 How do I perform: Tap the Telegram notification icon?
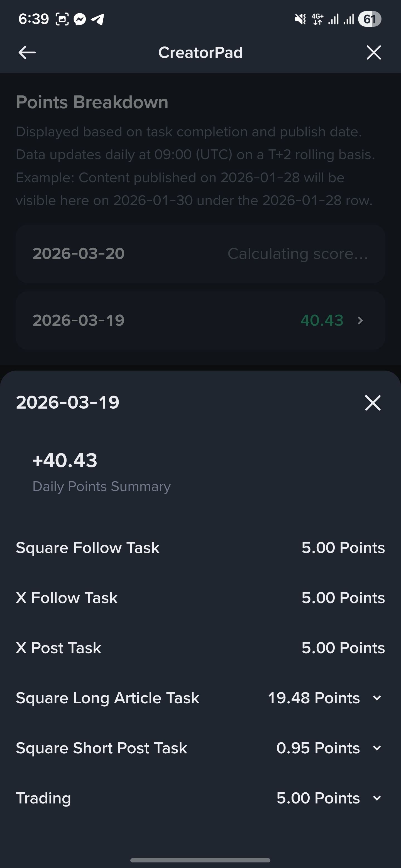[x=97, y=19]
